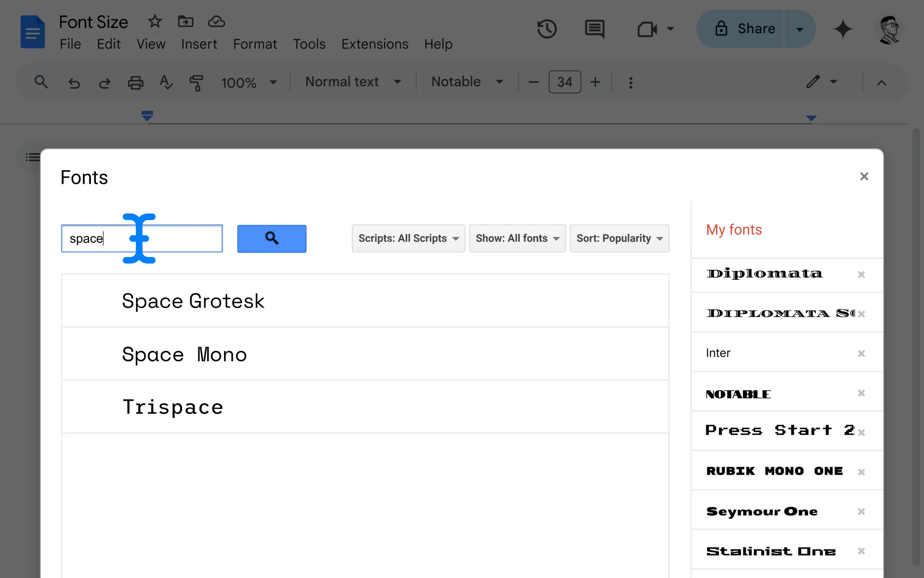Open the Tools menu
Image resolution: width=924 pixels, height=578 pixels.
309,44
